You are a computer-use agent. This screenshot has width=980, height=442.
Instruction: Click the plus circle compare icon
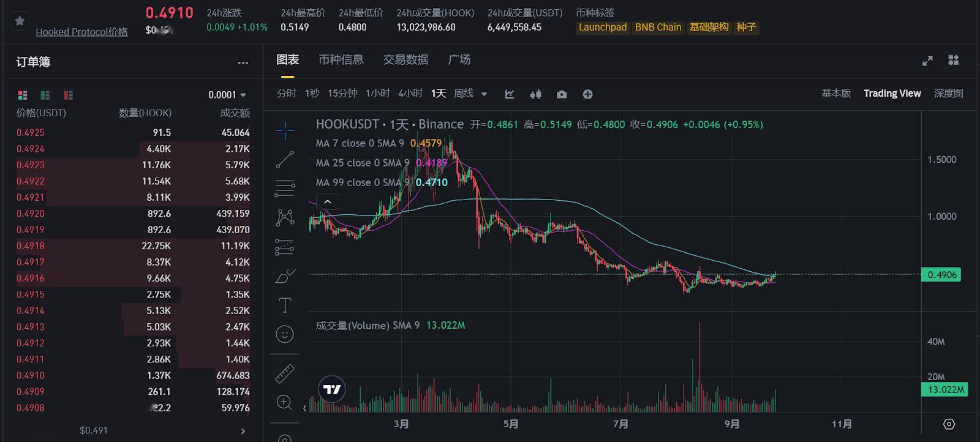point(587,94)
